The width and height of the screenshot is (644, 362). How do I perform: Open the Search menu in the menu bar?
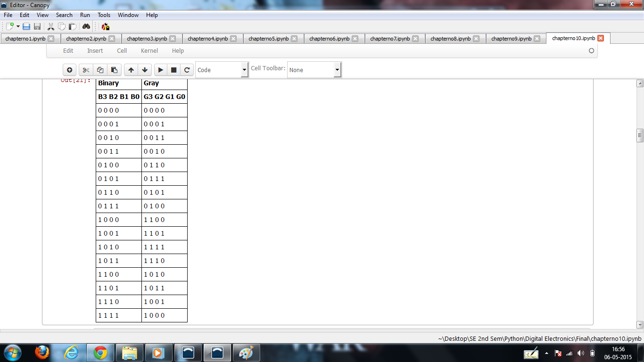point(64,15)
